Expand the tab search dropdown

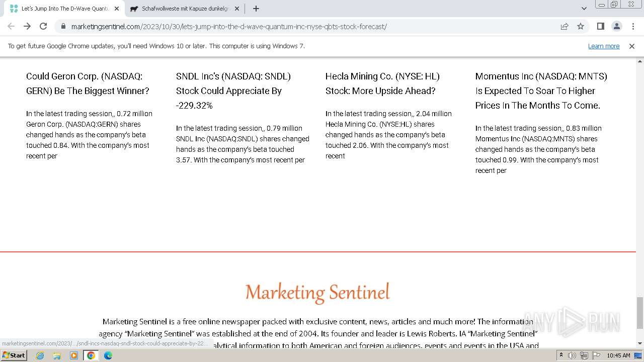[x=584, y=9]
